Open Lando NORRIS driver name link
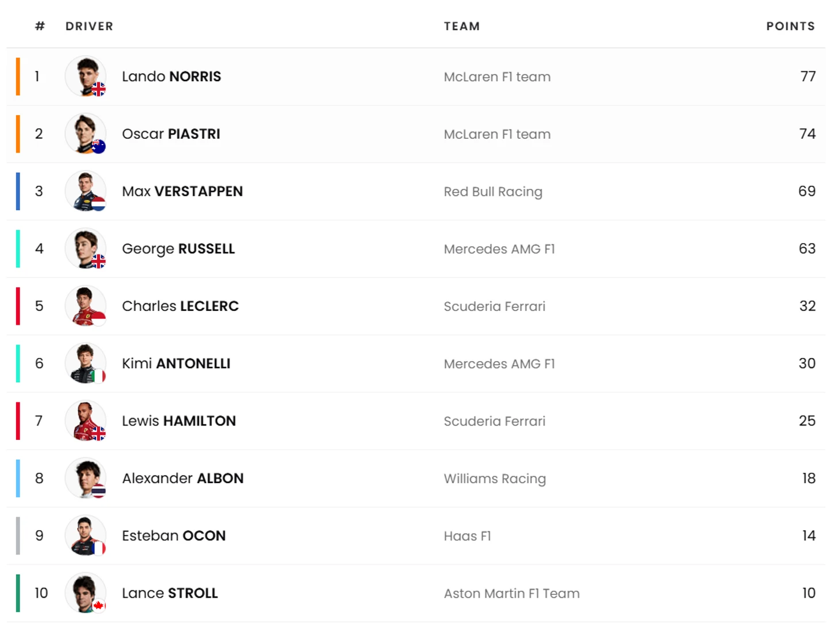This screenshot has width=840, height=623. pyautogui.click(x=171, y=77)
